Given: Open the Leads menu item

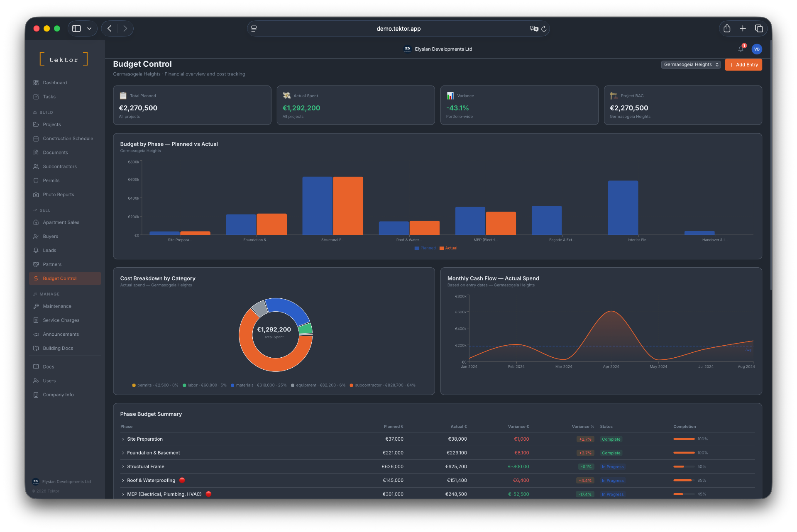Looking at the screenshot, I should tap(50, 250).
